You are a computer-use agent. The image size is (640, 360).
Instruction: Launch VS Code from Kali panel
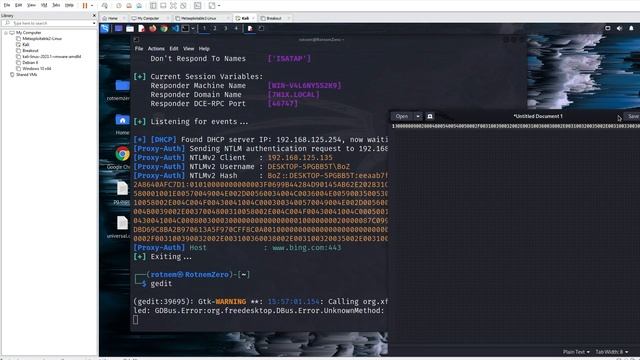[175, 28]
